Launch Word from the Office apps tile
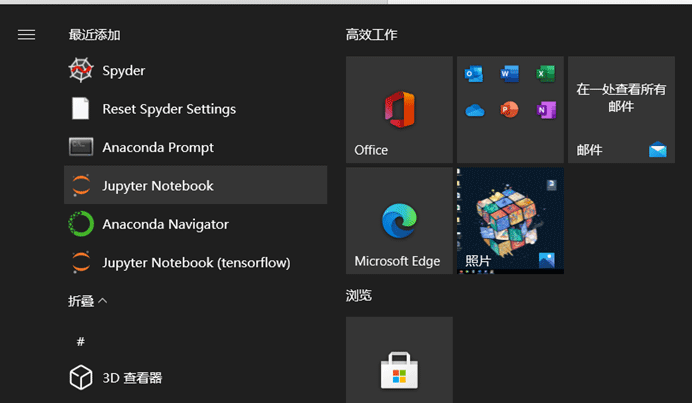Screen dimensions: 692x403 510,74
